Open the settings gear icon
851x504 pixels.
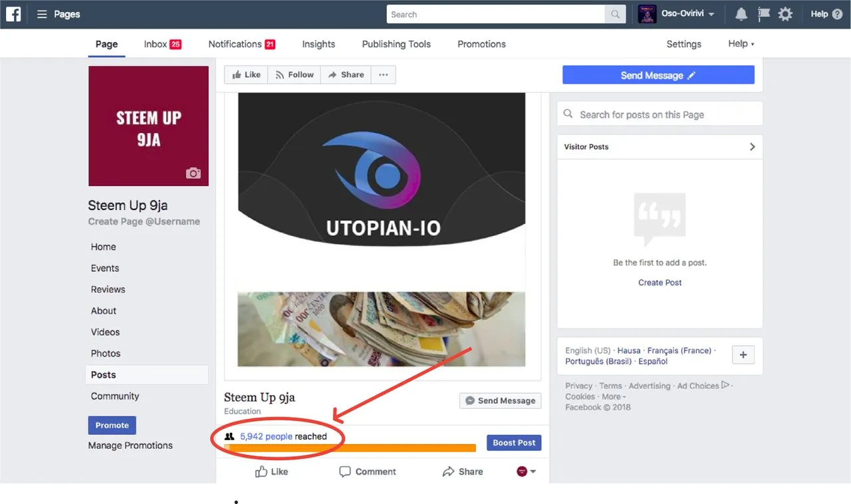pos(785,14)
